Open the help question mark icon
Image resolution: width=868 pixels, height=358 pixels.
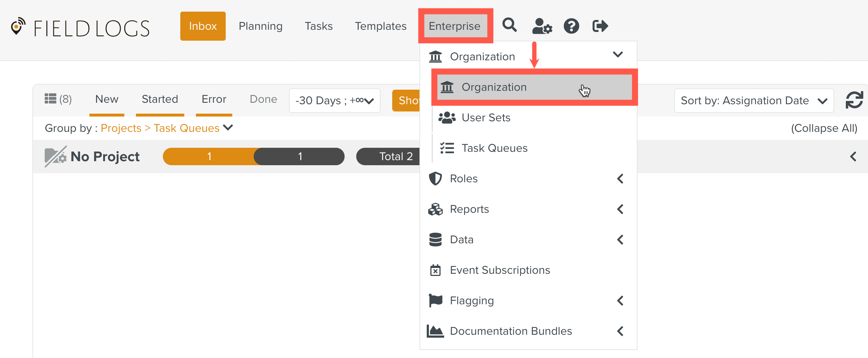[x=571, y=26]
